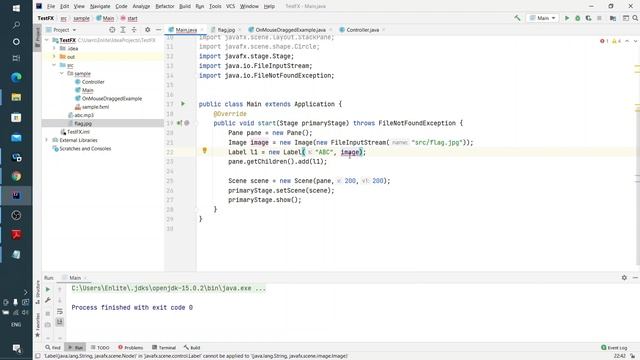
Task: Toggle soft-wrap in the Run console
Action: (60, 311)
